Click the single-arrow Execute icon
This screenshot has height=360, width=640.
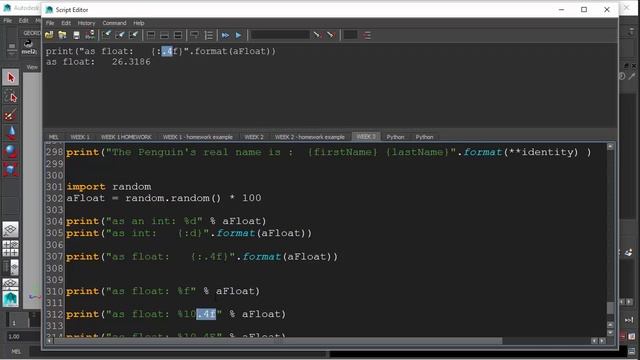(x=238, y=35)
